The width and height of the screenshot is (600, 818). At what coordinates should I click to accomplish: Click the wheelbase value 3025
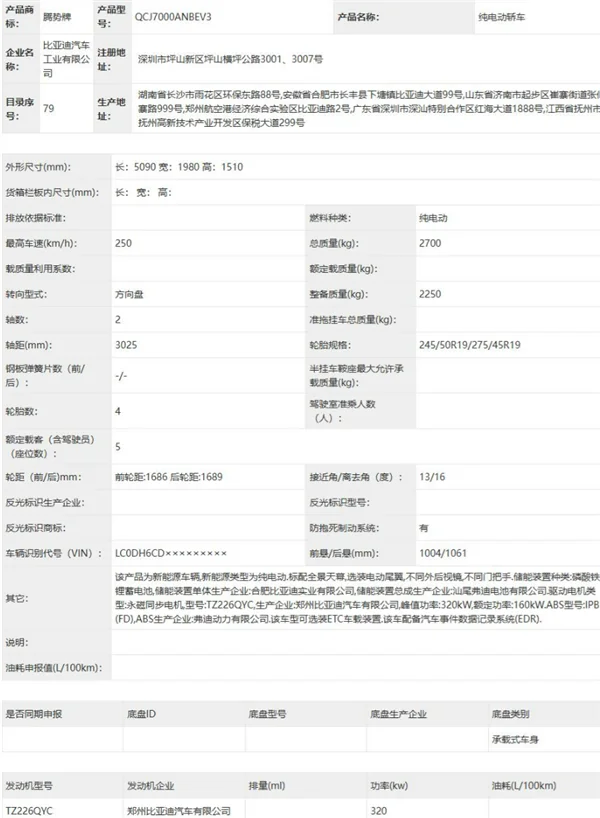[x=126, y=345]
